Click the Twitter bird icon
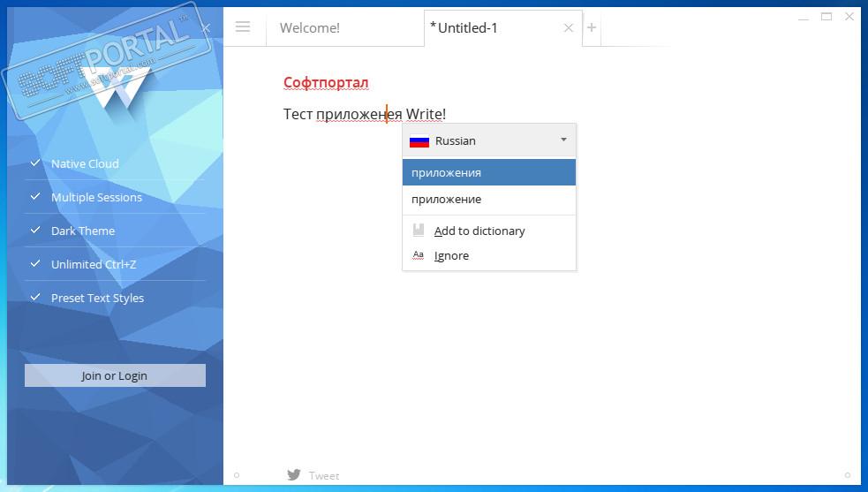The width and height of the screenshot is (868, 492). 294,475
